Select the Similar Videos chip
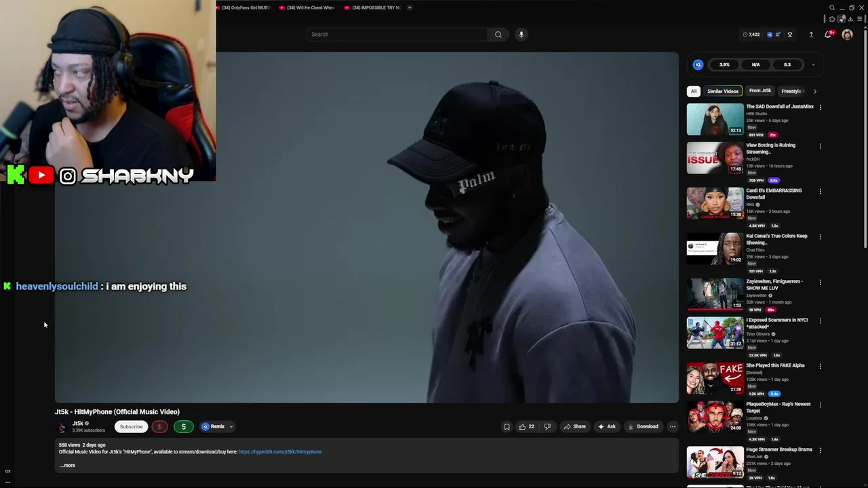Screen dimensions: 868x488 723,91
